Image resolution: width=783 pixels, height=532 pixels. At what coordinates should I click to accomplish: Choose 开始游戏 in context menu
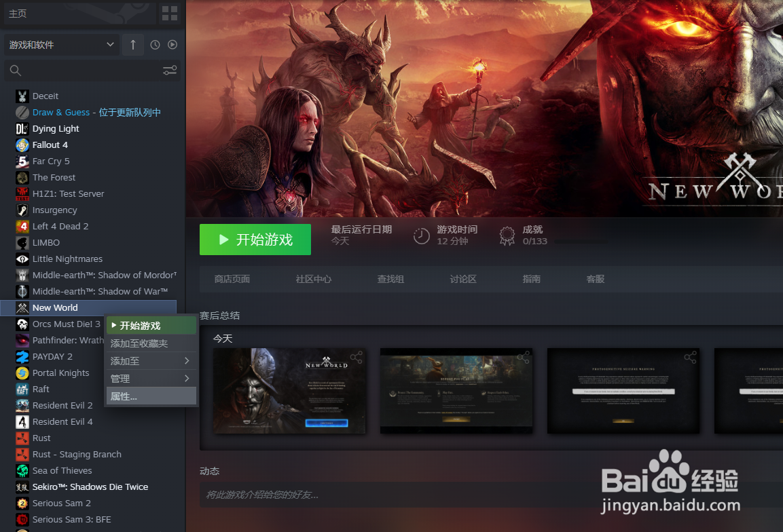coord(150,326)
